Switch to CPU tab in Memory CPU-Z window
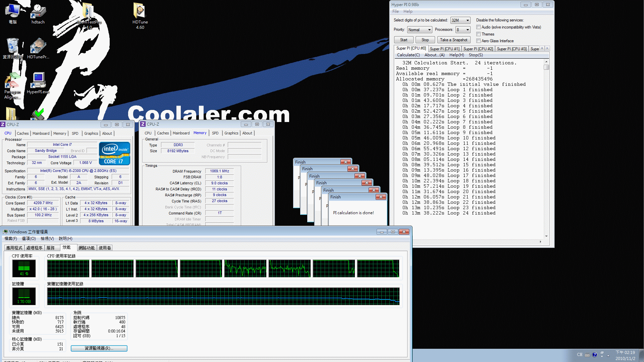The image size is (644, 362). (148, 133)
